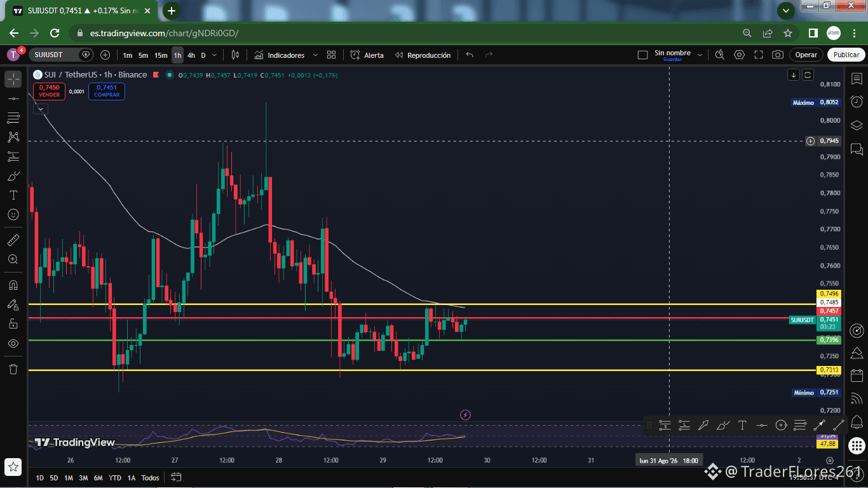This screenshot has height=488, width=868.
Task: Undo the last chart action
Action: [x=470, y=55]
